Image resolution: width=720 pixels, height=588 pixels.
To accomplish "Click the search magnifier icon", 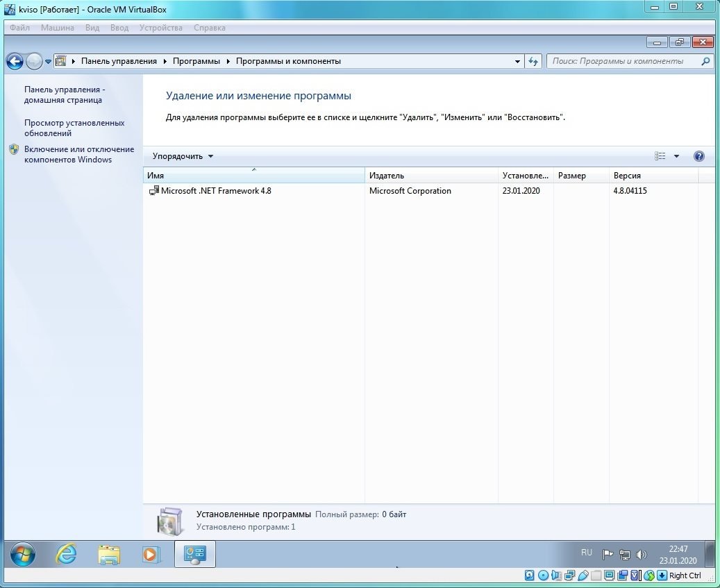I will tap(705, 61).
